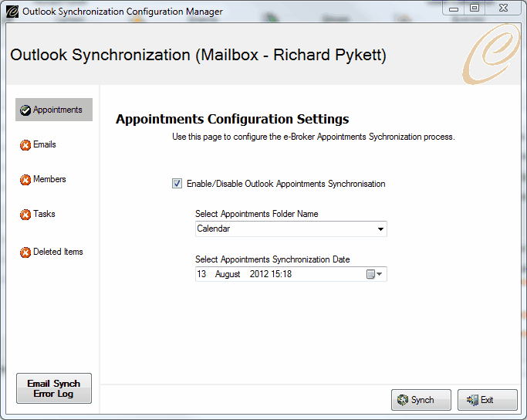Screen dimensions: 527x420
Task: Expand the Calendar folder name dropdown arrow
Action: point(380,229)
